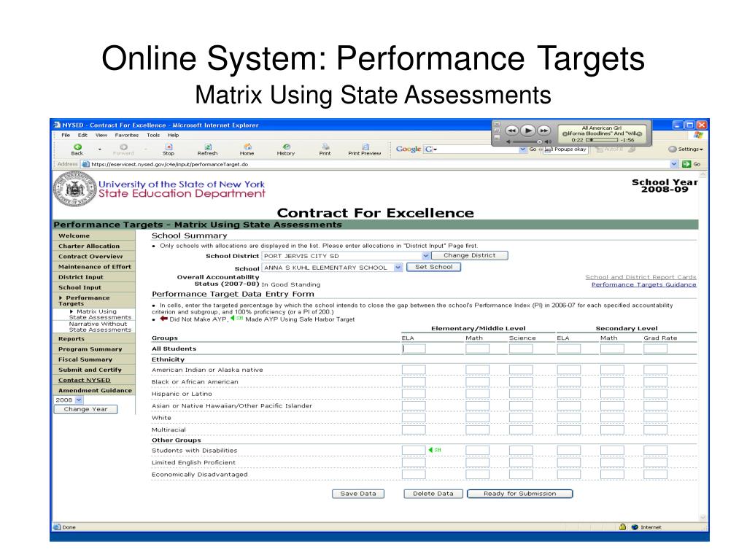Open Program Summary in the sidebar

94,349
